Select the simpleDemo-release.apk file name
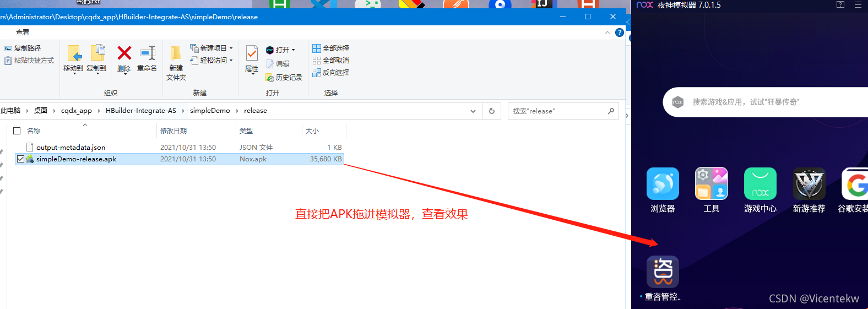Screen dimensions: 868x309 click(x=76, y=159)
